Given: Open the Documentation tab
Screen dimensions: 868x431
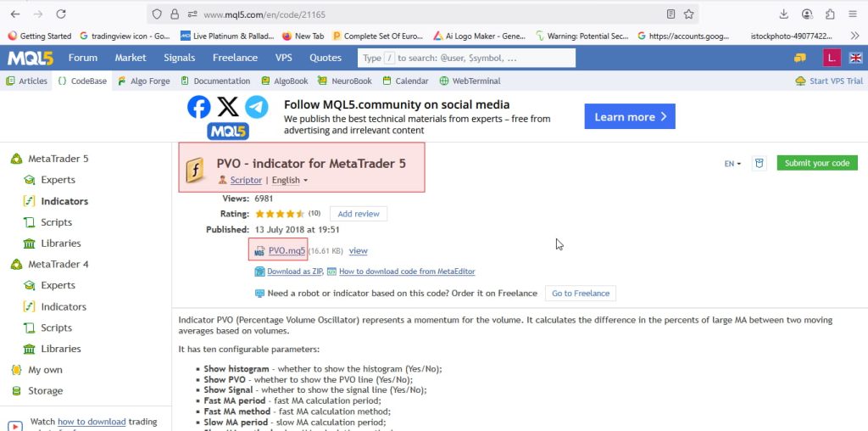Looking at the screenshot, I should pos(216,81).
